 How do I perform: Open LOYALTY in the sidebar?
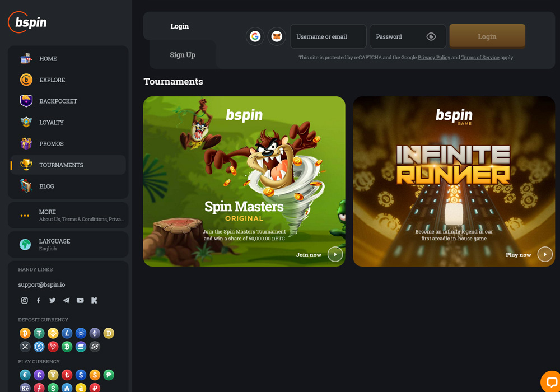(x=68, y=123)
